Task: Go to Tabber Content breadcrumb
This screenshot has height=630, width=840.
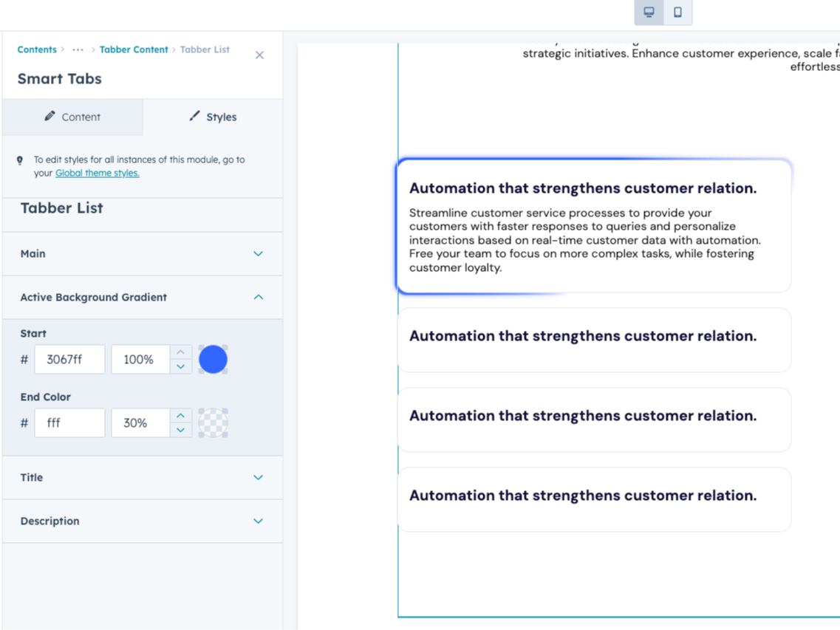Action: [134, 49]
